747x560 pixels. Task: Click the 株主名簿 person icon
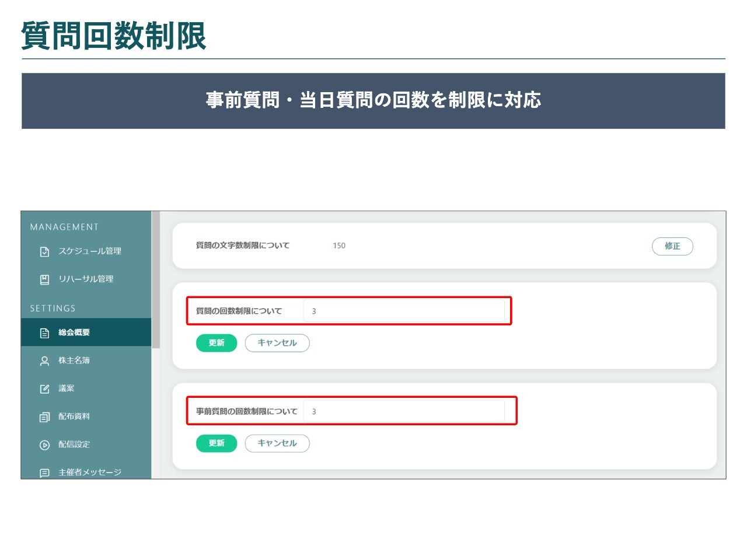coord(44,360)
